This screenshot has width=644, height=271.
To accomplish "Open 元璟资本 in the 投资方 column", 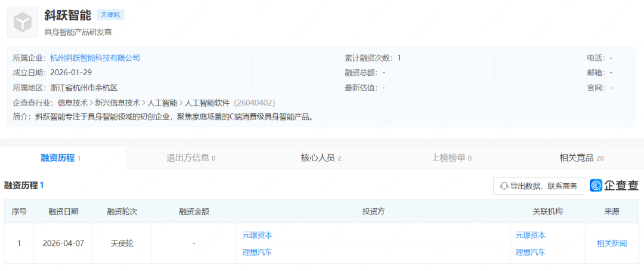I will coord(258,235).
